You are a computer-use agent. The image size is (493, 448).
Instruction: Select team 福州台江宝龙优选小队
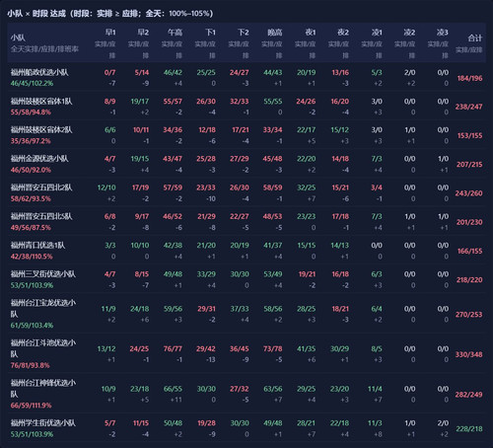point(43,308)
